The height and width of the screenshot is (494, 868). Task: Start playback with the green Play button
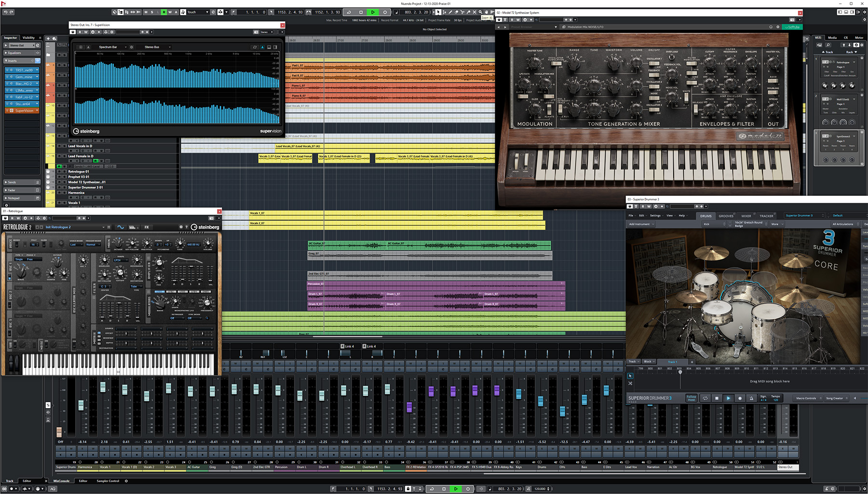pos(373,12)
